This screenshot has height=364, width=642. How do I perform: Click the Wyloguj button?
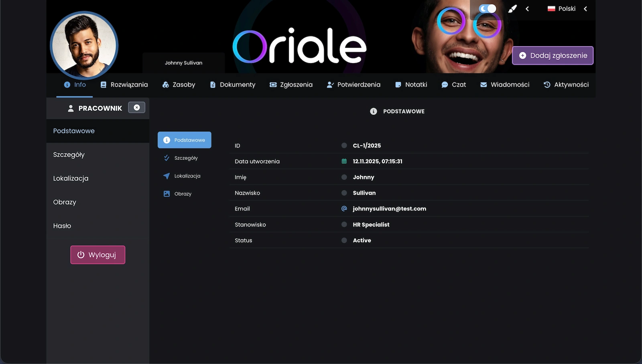point(98,254)
